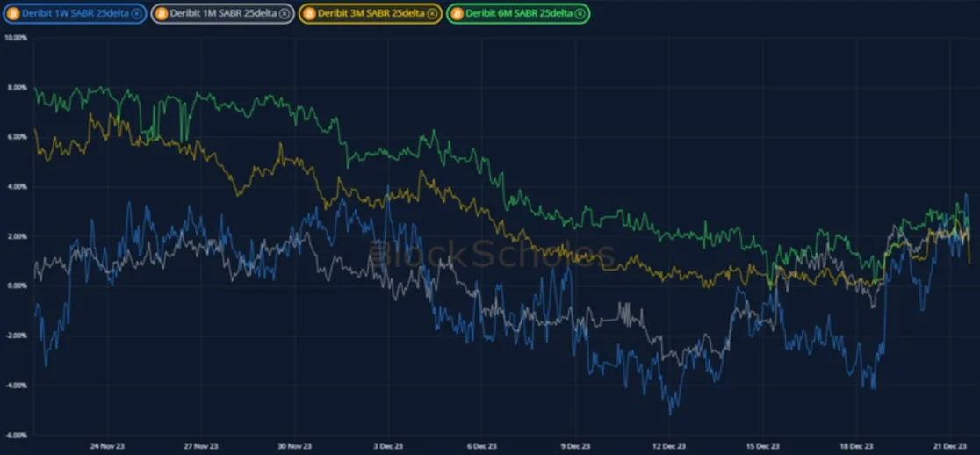Click the 24 Nov 23 date label
The height and width of the screenshot is (455, 980).
tap(107, 446)
